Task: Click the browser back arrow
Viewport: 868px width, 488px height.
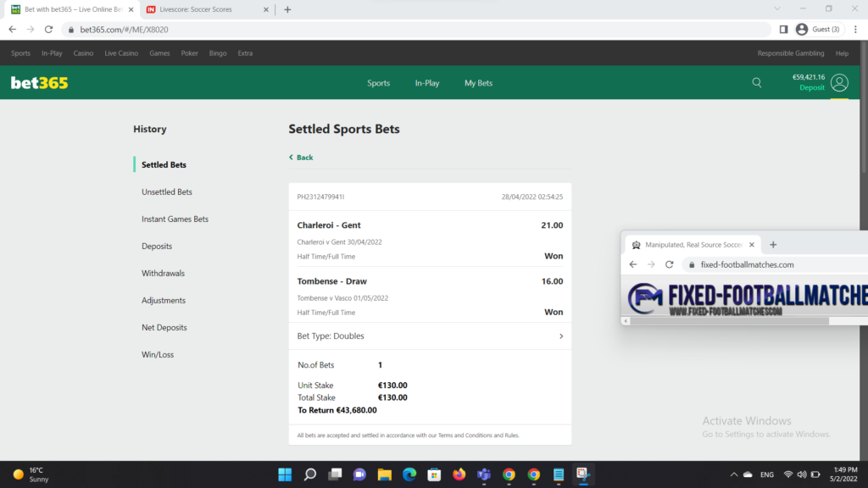Action: click(12, 30)
